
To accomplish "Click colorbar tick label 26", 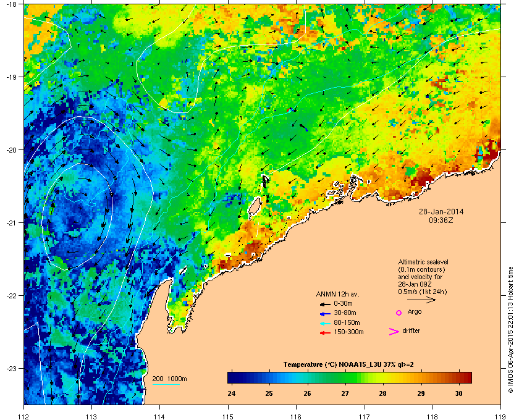I will coord(307,393).
